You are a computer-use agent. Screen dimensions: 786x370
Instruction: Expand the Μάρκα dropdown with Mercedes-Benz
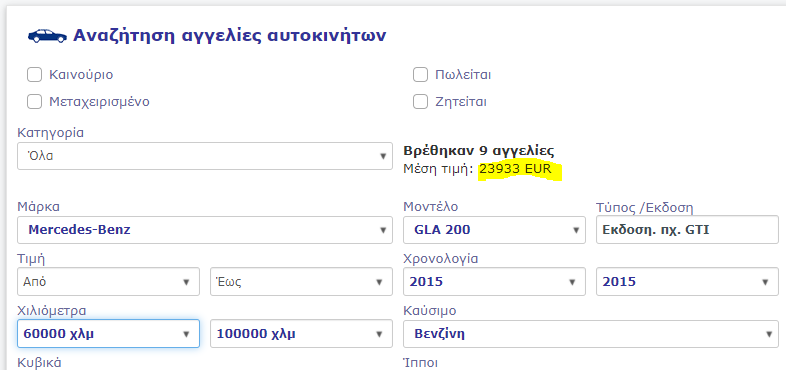pyautogui.click(x=205, y=230)
